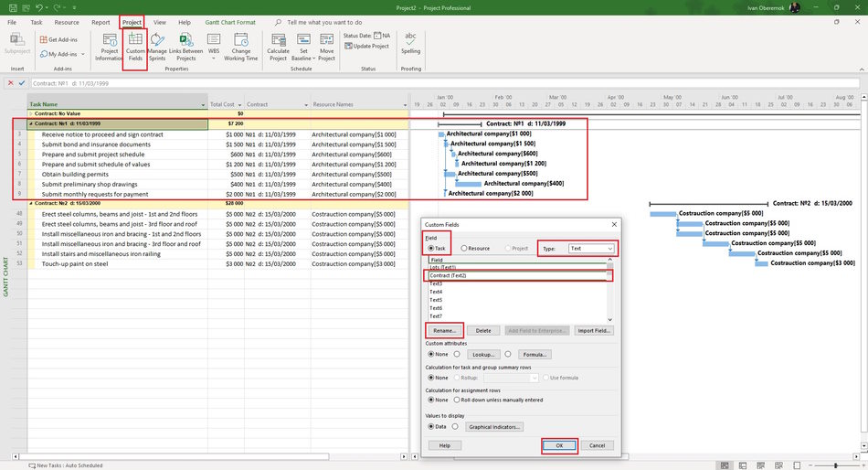The height and width of the screenshot is (470, 868).
Task: Switch to Task Usage view in status bar
Action: coord(742,465)
